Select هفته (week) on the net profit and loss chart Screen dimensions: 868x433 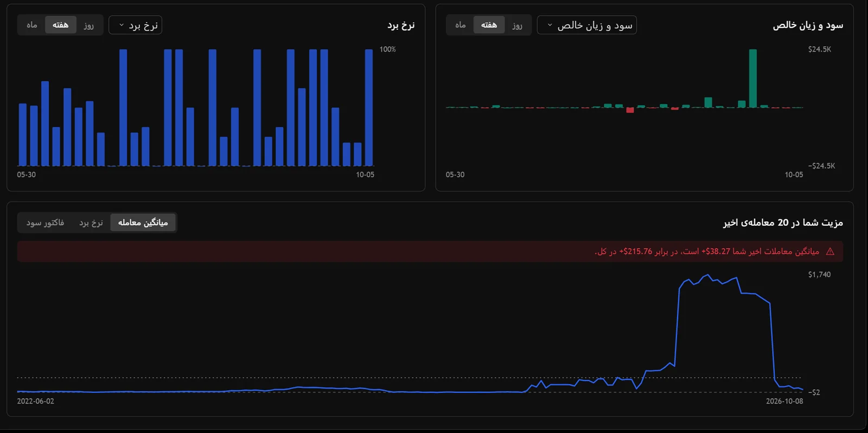489,25
